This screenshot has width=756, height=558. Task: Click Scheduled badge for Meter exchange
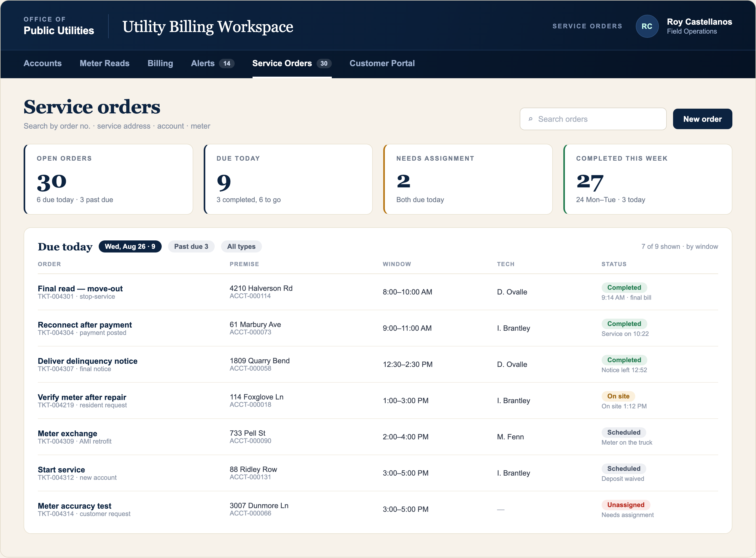[x=624, y=432]
